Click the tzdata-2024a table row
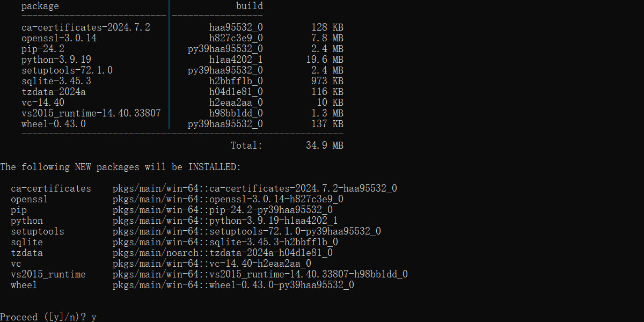 pos(182,92)
